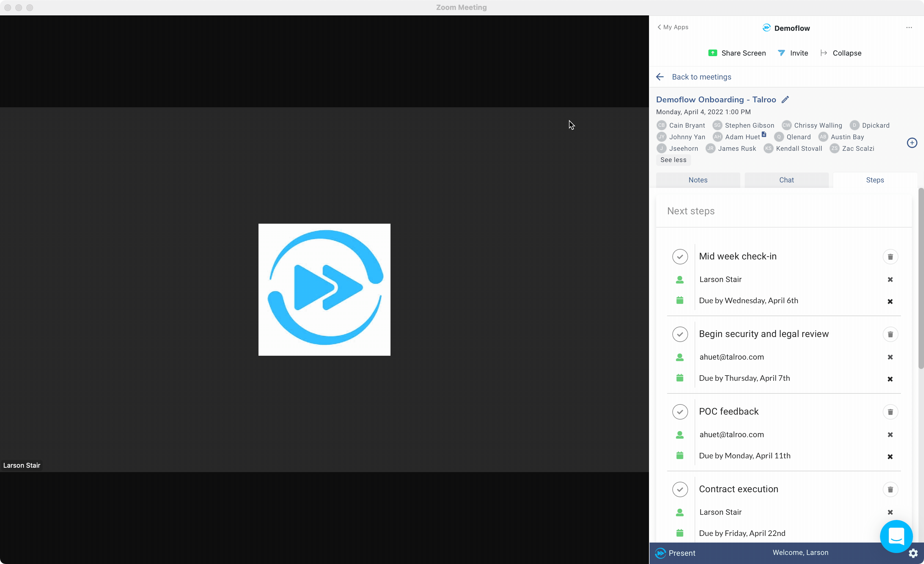
Task: Mark POC feedback as complete
Action: click(x=680, y=412)
